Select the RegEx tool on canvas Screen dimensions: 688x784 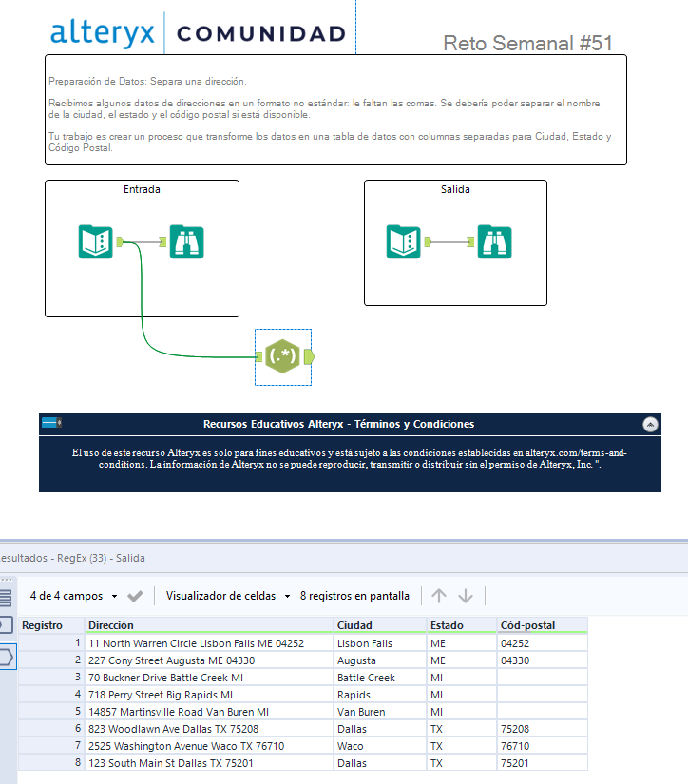tap(282, 356)
